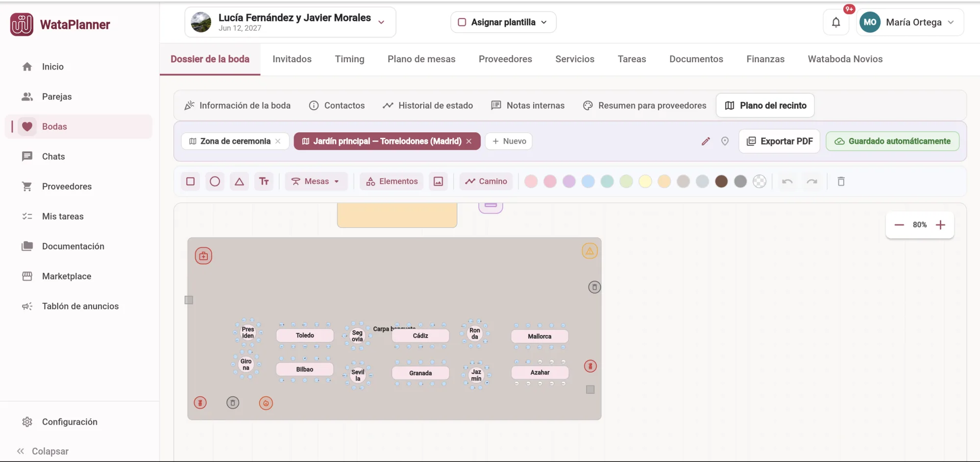Choose the text tool

coord(264,181)
